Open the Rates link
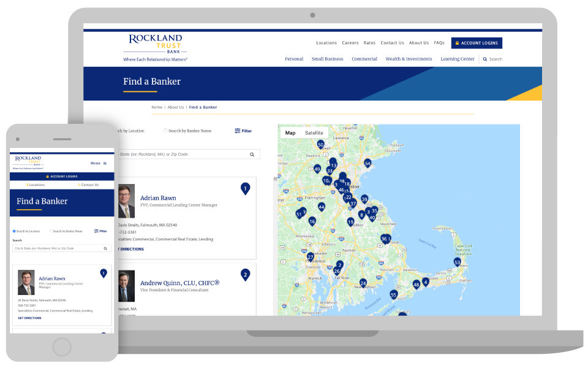 coord(369,43)
